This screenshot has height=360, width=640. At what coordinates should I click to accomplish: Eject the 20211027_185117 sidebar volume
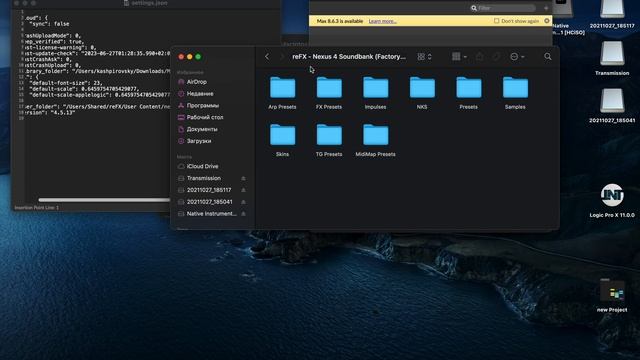[x=243, y=190]
